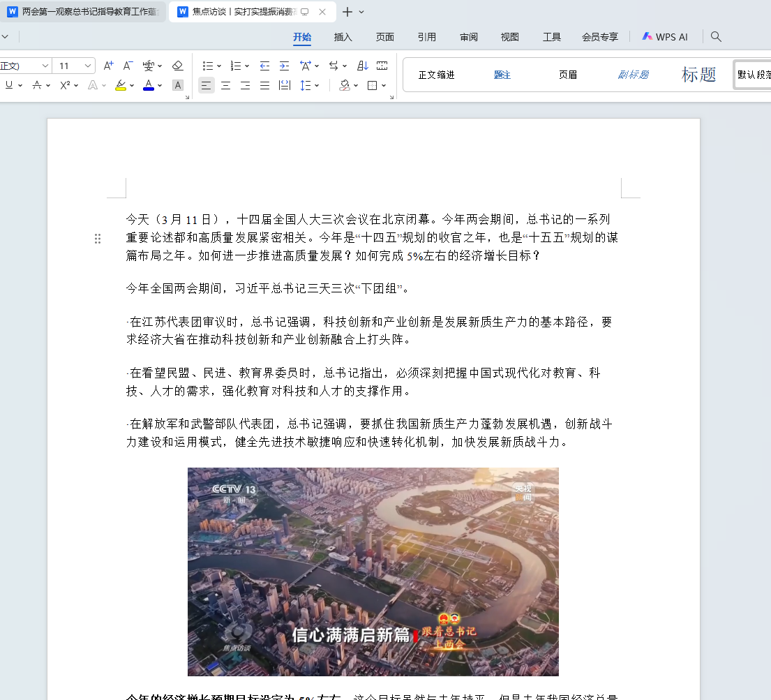Viewport: 771px width, 700px height.
Task: Open 会员专享 tab
Action: tap(600, 37)
